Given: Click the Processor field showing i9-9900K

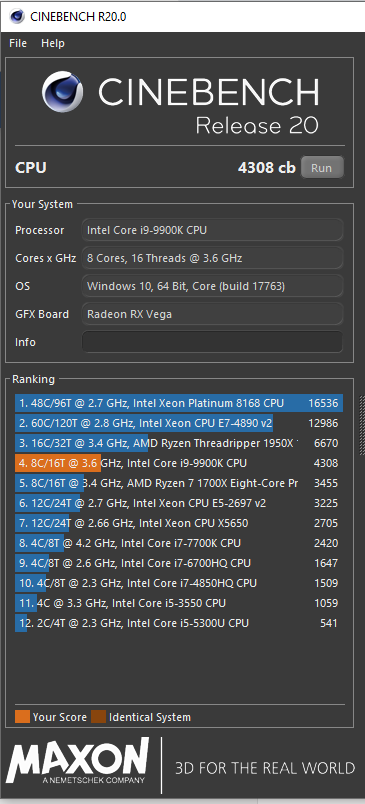Looking at the screenshot, I should [212, 230].
